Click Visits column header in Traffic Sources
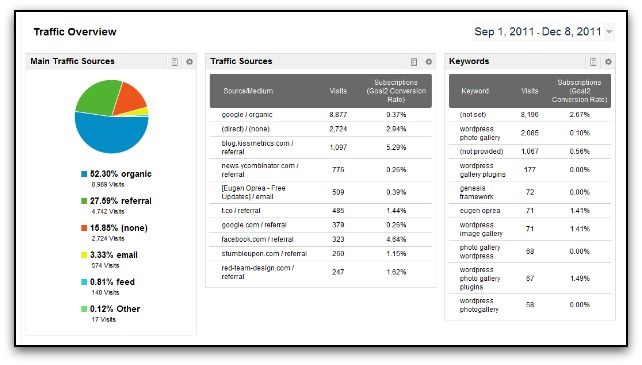The width and height of the screenshot is (642, 365). coord(338,91)
